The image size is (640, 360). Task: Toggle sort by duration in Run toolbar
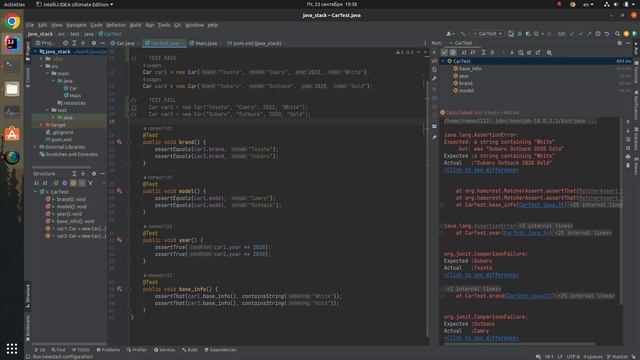click(473, 52)
